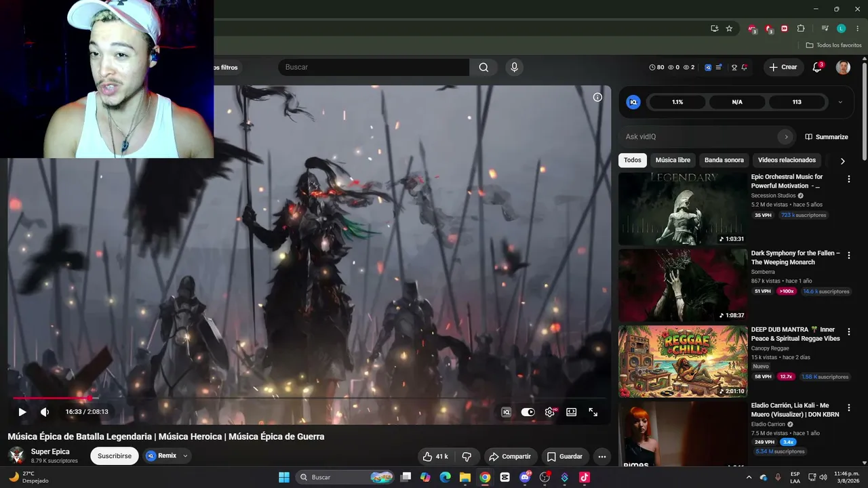Open TikTok from the taskbar

(585, 477)
